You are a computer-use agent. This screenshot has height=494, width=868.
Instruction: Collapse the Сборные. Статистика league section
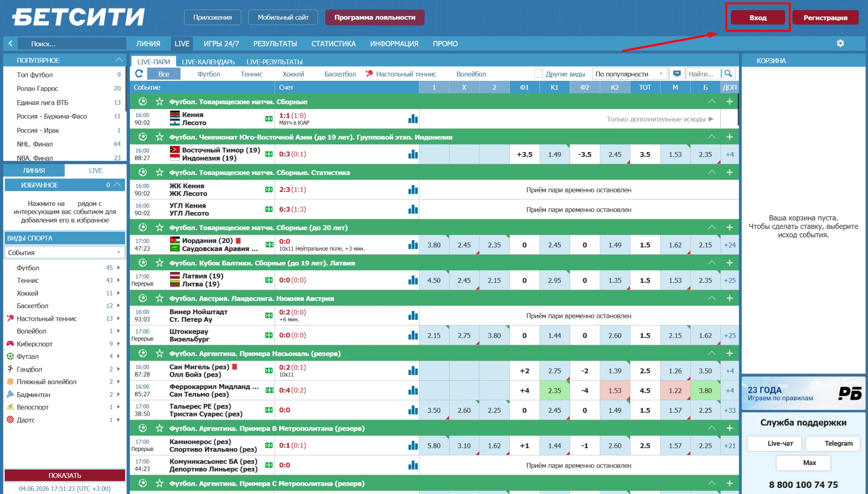pos(712,172)
